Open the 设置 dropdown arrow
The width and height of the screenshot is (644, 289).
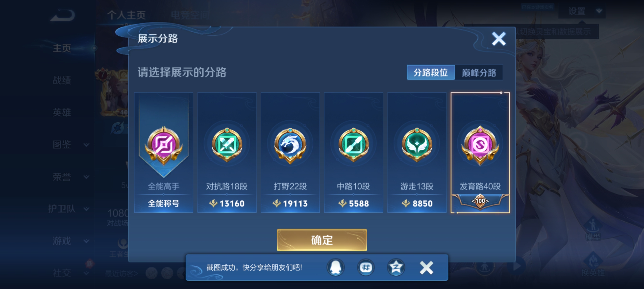(599, 11)
